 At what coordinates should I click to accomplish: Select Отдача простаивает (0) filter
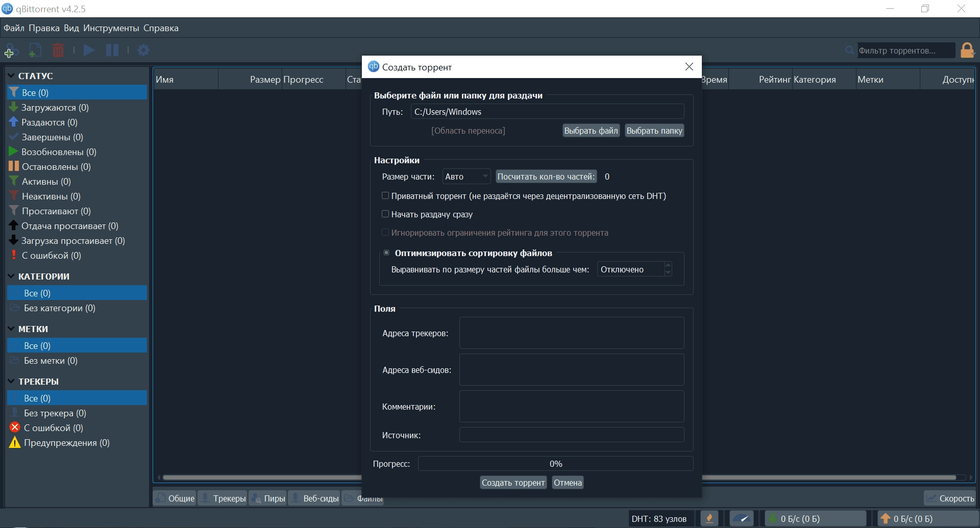click(x=77, y=226)
